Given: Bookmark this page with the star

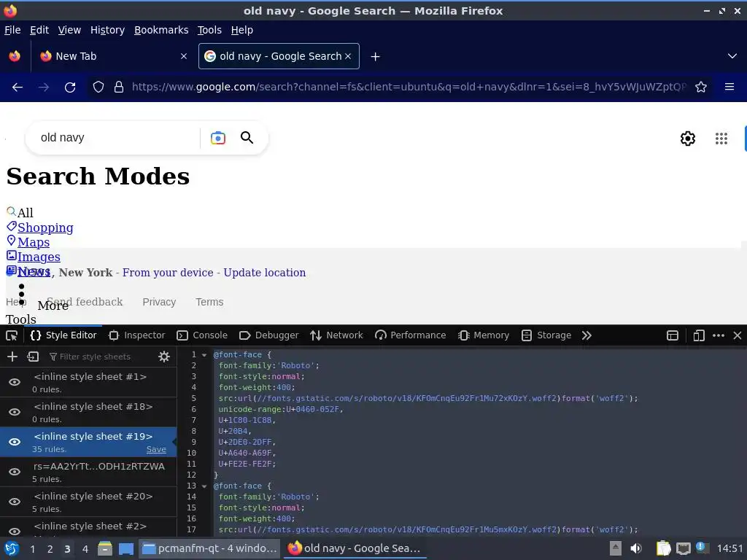Looking at the screenshot, I should 701,87.
